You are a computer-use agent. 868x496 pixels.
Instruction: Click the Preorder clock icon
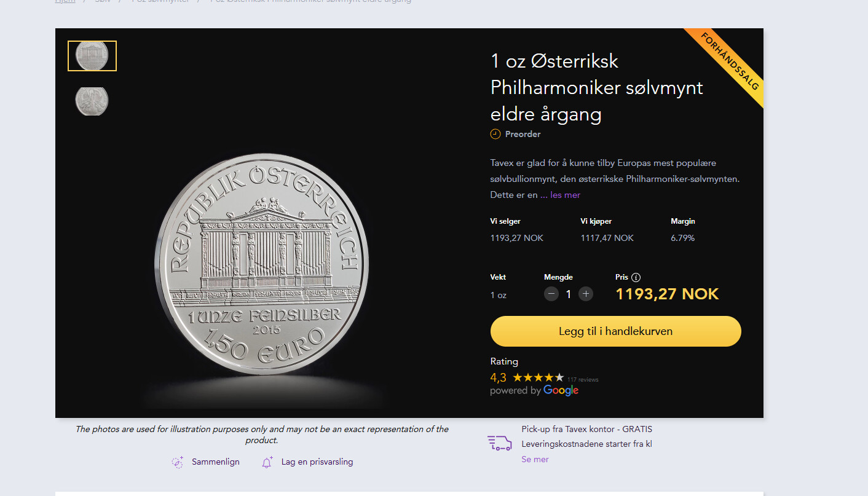[495, 134]
